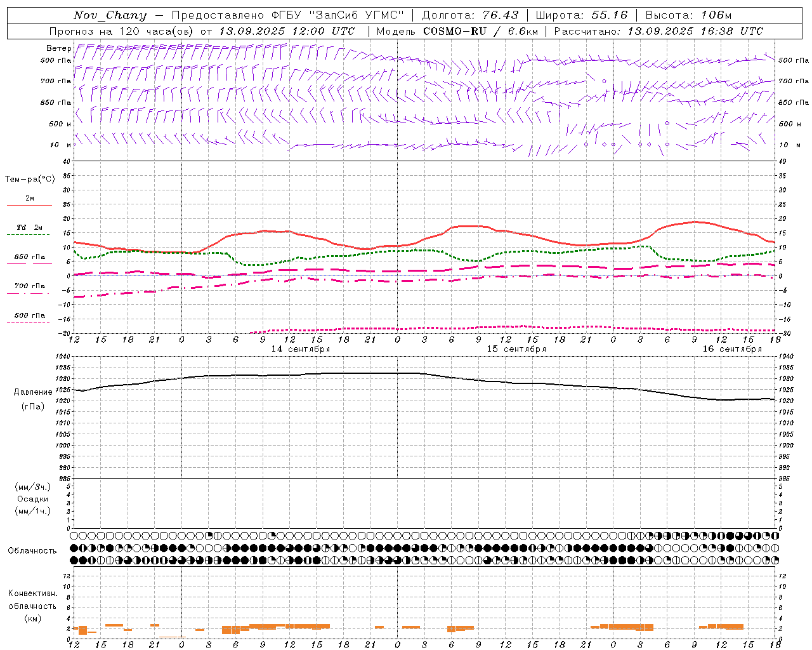Click the station name Nov_Chany
Viewport: 812px width, 650px height.
click(x=110, y=15)
